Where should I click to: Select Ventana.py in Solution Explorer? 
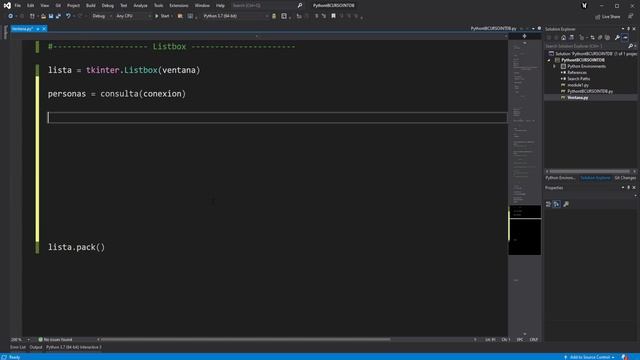click(x=578, y=98)
